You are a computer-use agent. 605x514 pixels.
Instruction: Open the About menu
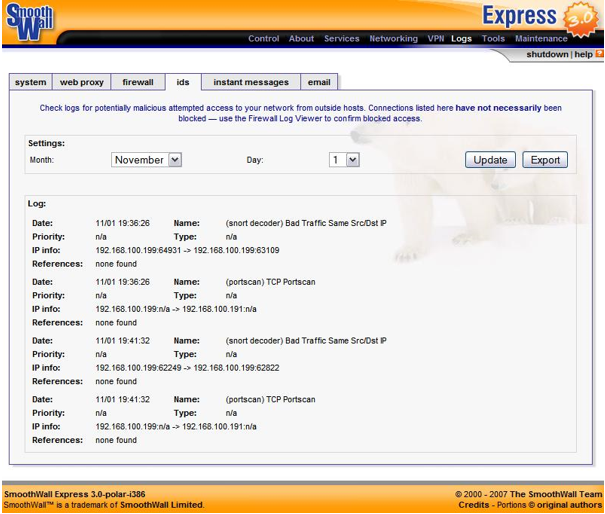click(301, 39)
